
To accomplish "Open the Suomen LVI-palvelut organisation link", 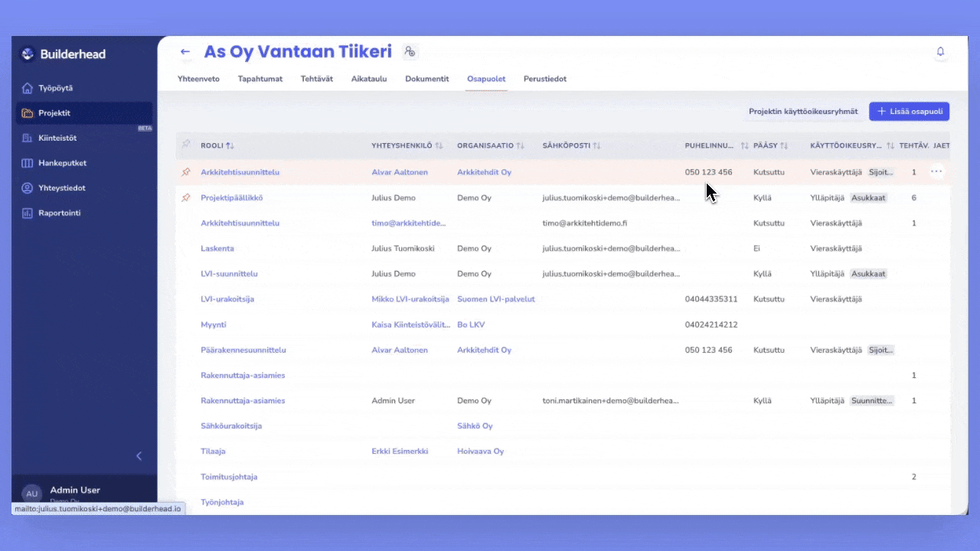I will [x=495, y=299].
